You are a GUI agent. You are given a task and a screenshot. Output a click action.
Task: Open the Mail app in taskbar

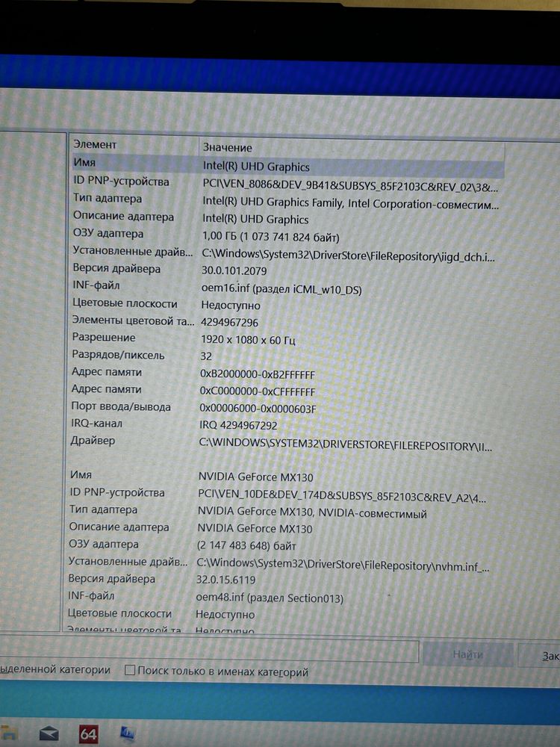coord(49,734)
